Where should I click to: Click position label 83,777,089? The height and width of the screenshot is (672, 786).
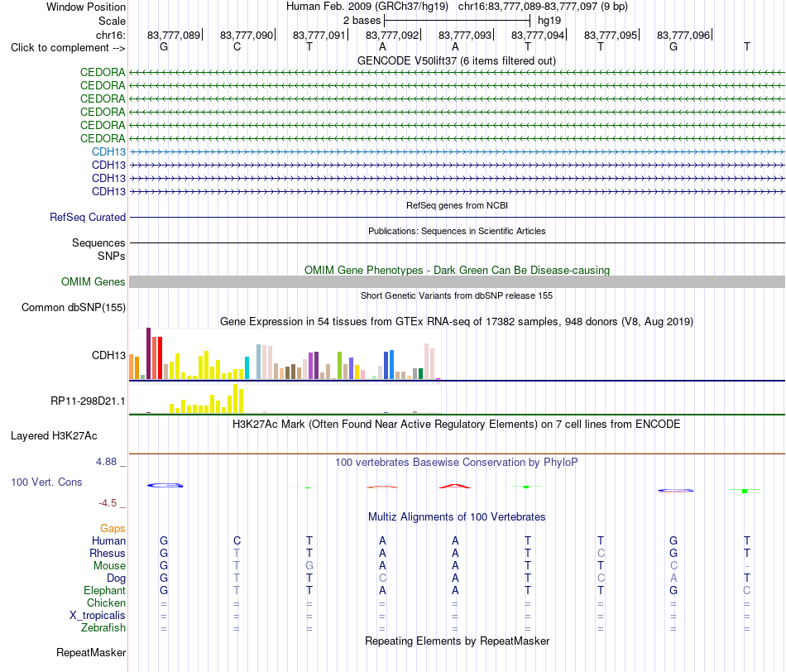click(174, 35)
